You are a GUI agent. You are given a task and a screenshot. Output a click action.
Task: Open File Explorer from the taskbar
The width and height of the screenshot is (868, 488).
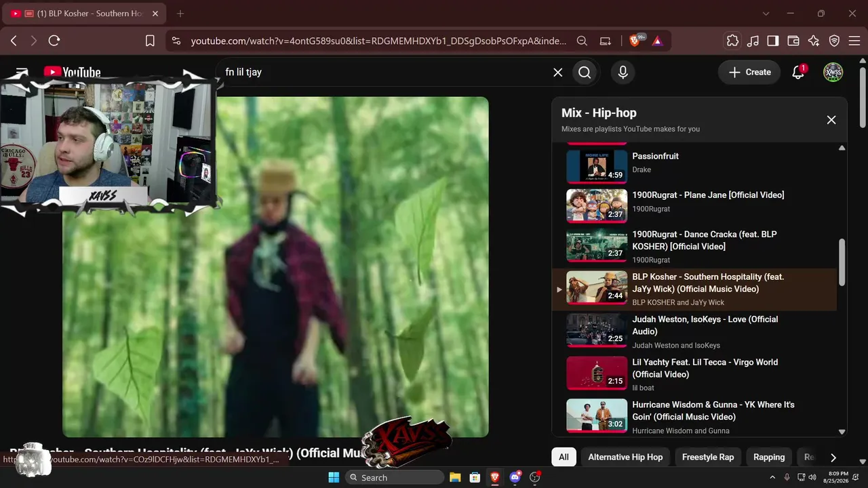click(455, 477)
